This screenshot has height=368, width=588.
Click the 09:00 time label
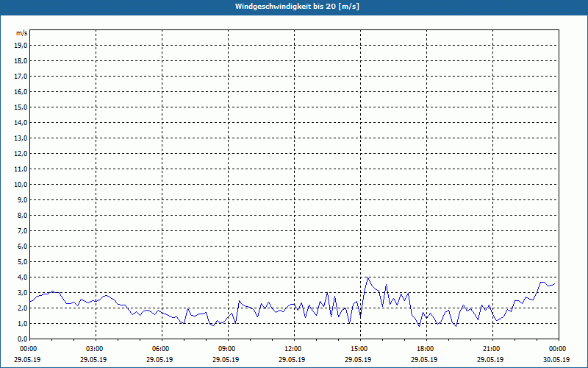pos(228,349)
